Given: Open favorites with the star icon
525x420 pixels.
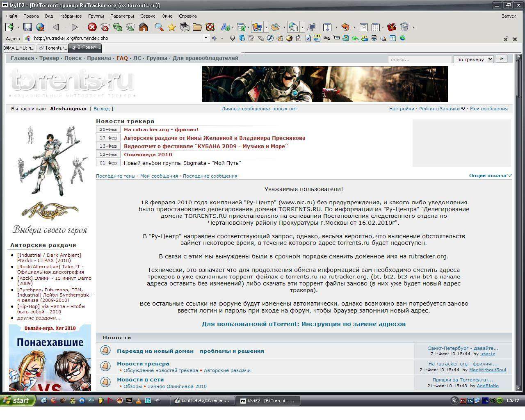Looking at the screenshot, I should [x=172, y=27].
